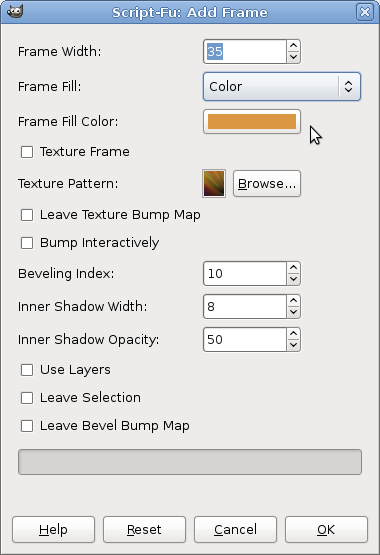
Task: Toggle Leave Texture Bump Map option
Action: coord(27,215)
